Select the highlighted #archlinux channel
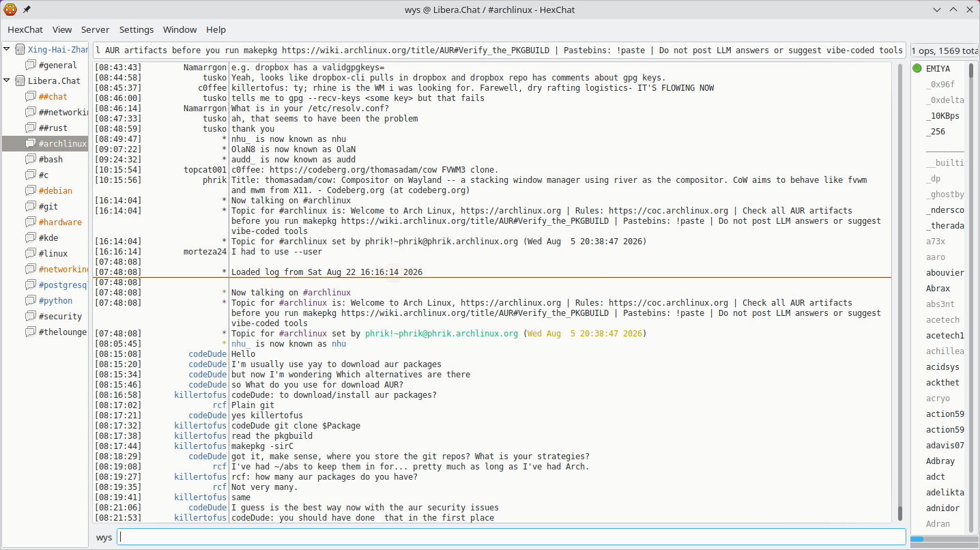 45,143
